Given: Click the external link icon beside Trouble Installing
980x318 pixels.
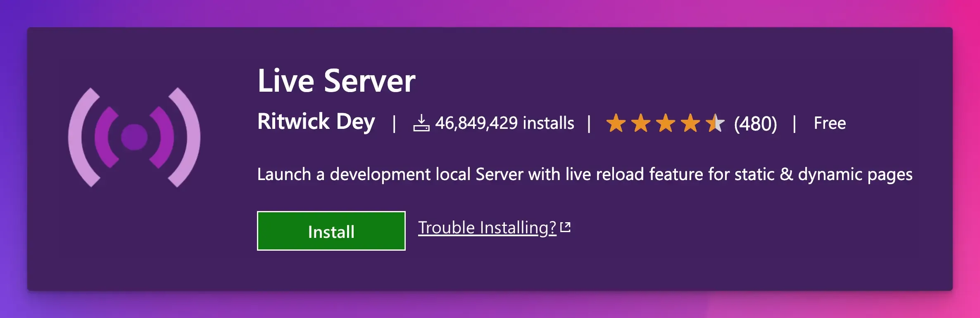Looking at the screenshot, I should tap(565, 227).
